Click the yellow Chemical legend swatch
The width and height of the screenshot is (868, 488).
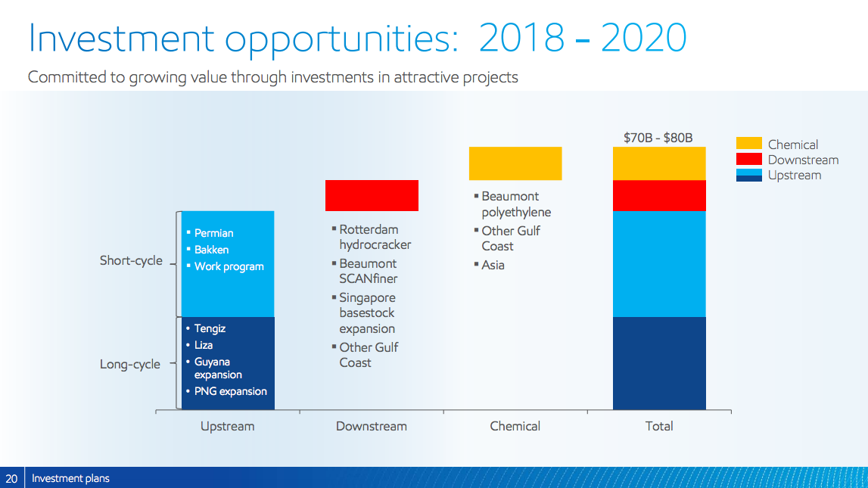click(748, 144)
